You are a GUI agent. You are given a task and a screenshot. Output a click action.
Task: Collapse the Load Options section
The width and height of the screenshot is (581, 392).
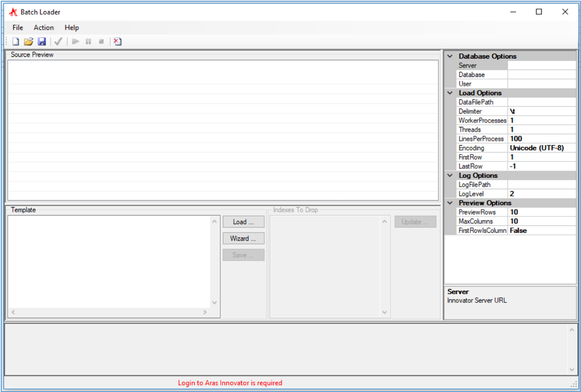click(450, 93)
